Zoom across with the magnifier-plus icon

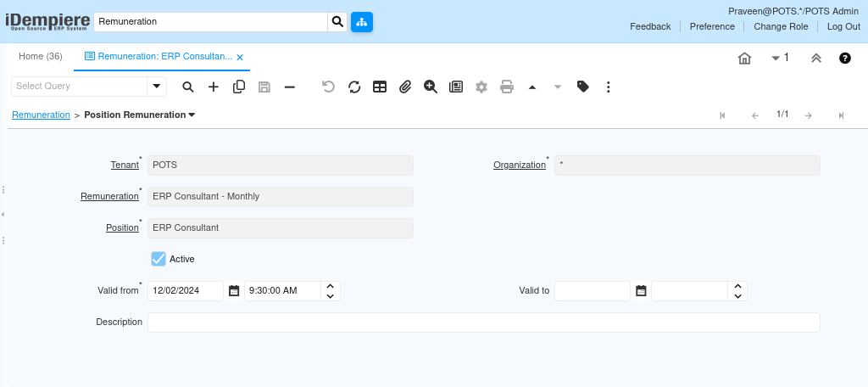pyautogui.click(x=431, y=87)
